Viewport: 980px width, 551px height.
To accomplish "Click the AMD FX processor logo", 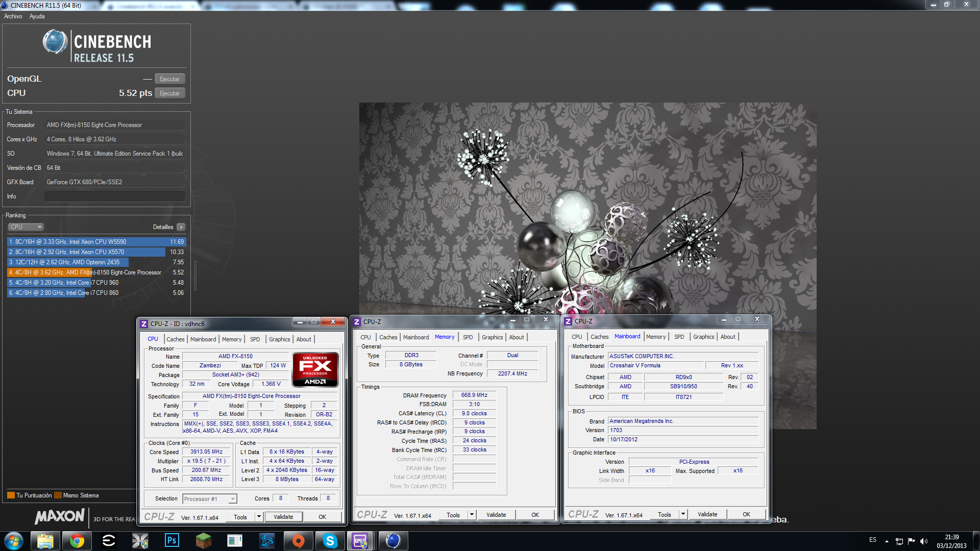I will pyautogui.click(x=315, y=369).
